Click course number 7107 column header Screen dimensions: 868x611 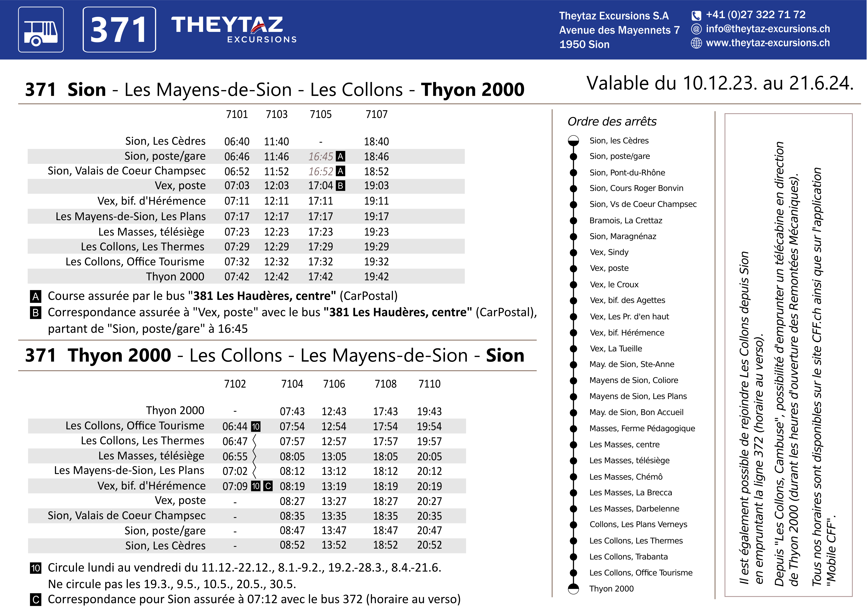(377, 114)
